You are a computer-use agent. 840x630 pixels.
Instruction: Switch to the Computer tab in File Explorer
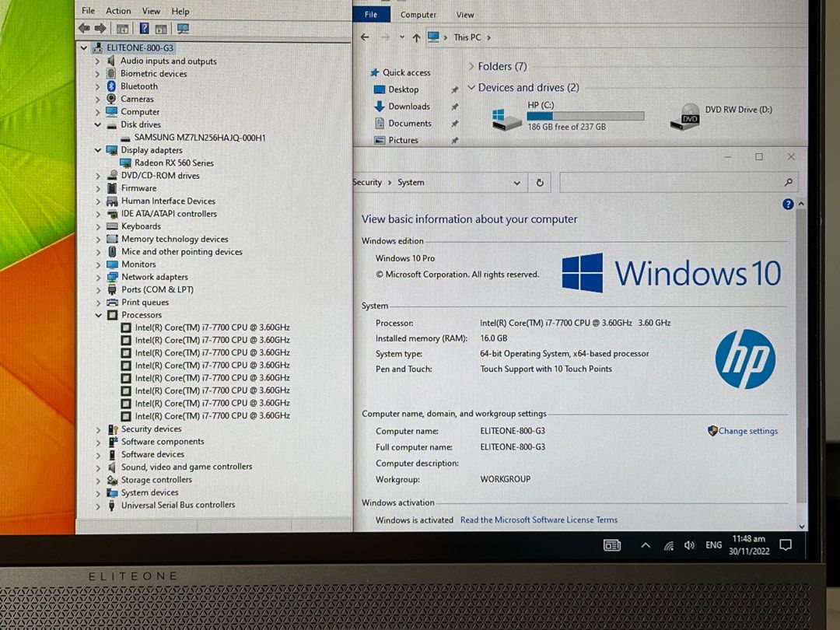click(418, 15)
